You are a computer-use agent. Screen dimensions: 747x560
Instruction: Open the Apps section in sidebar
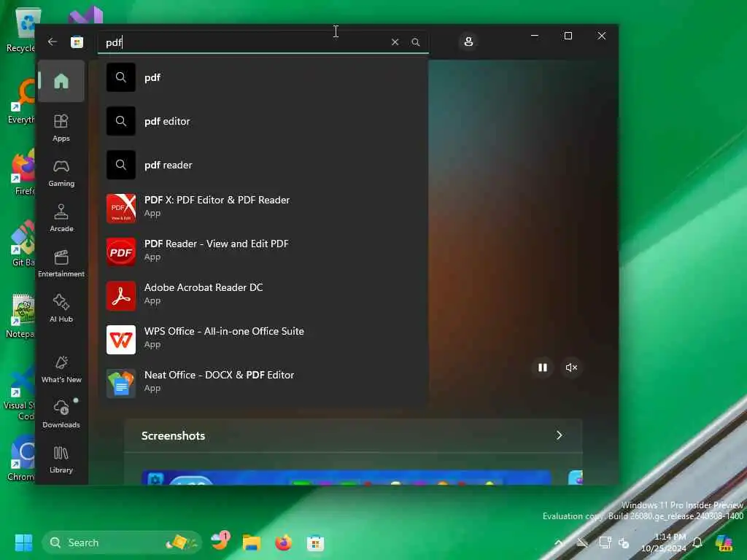pos(61,128)
